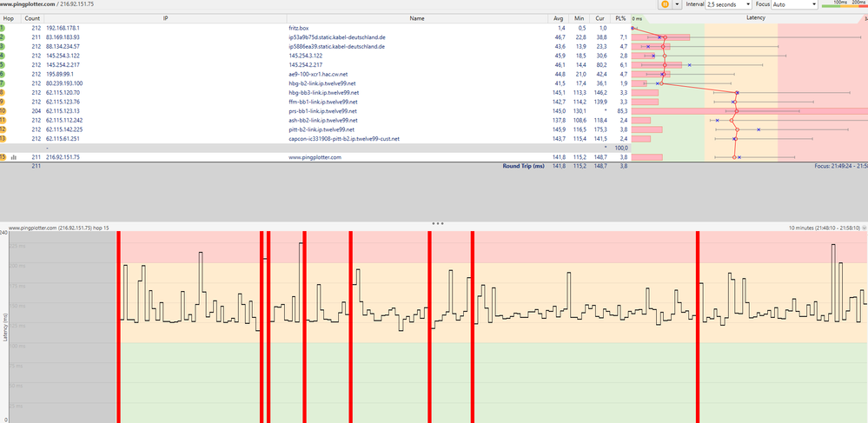Screen dimensions: 868x423
Task: Select prs-bb1-link.ip.twelve99.net host name
Action: point(322,110)
